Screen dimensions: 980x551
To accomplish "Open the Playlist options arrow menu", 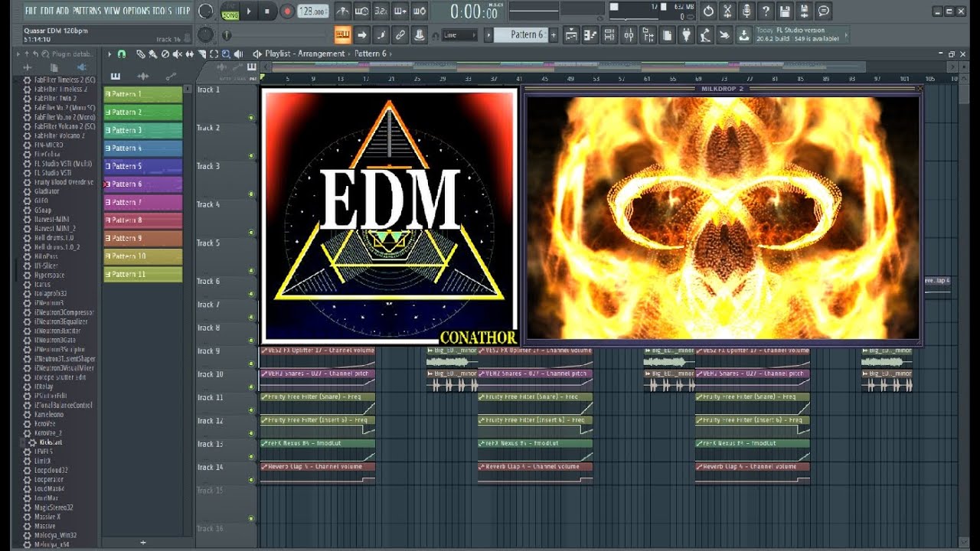I will click(109, 54).
